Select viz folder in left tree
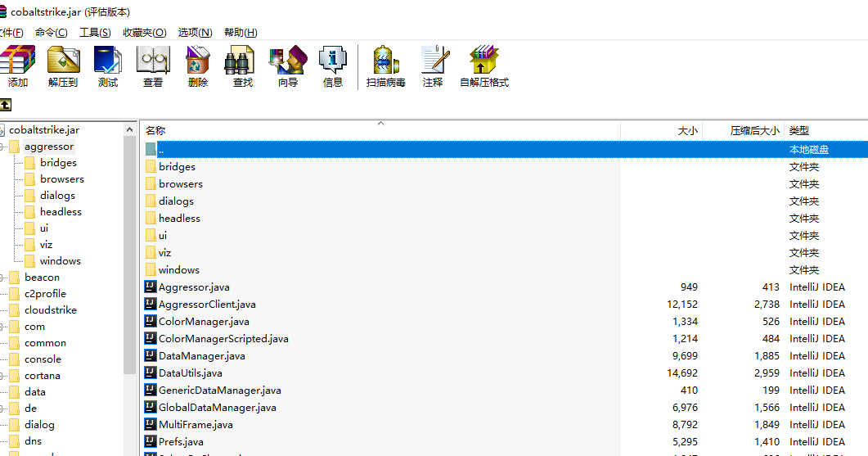 point(46,245)
